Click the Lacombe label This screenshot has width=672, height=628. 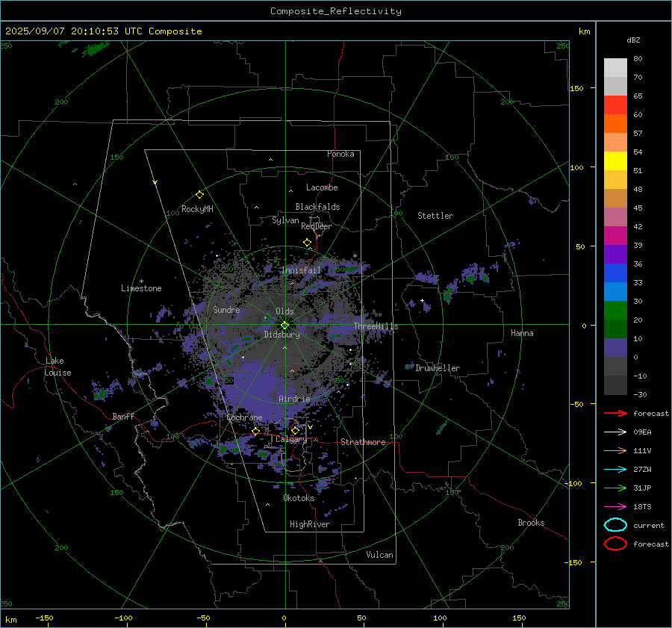[x=322, y=187]
